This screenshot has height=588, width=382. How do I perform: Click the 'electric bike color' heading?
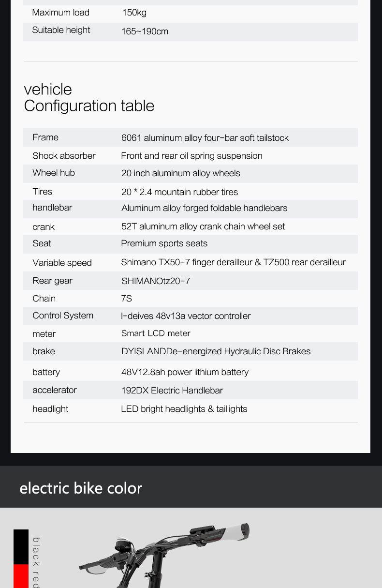click(81, 488)
